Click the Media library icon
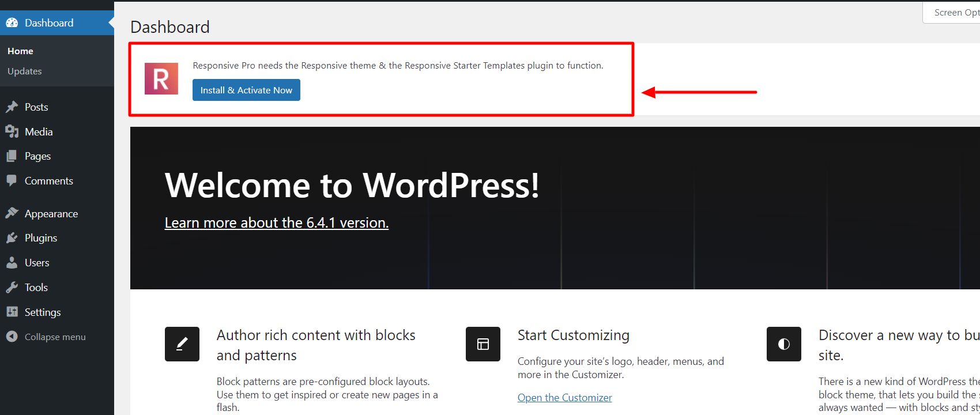 click(x=12, y=132)
